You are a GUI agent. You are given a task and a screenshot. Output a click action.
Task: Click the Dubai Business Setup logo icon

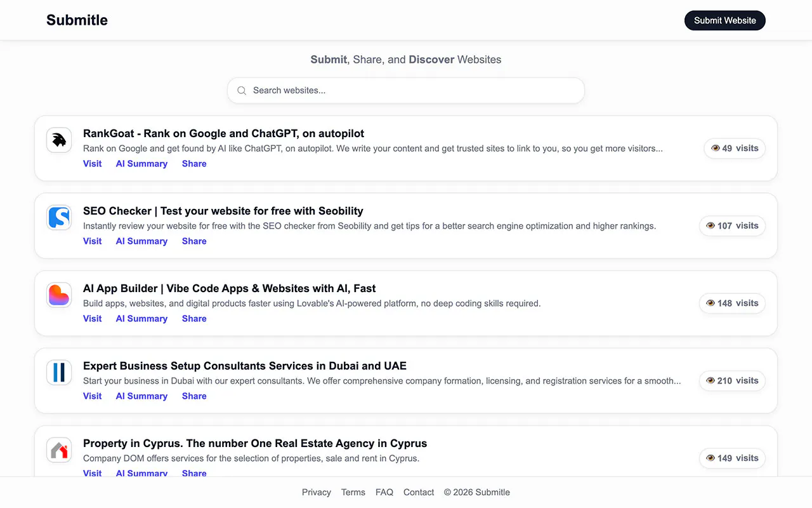point(59,373)
